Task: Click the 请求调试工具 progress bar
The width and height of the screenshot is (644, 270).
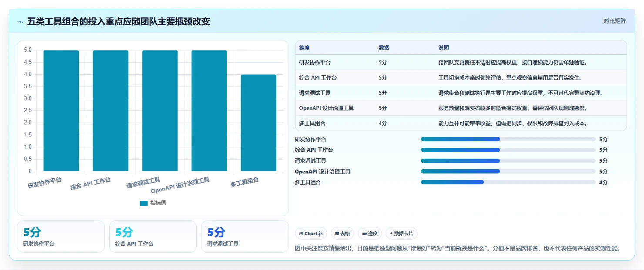Action: coord(508,161)
